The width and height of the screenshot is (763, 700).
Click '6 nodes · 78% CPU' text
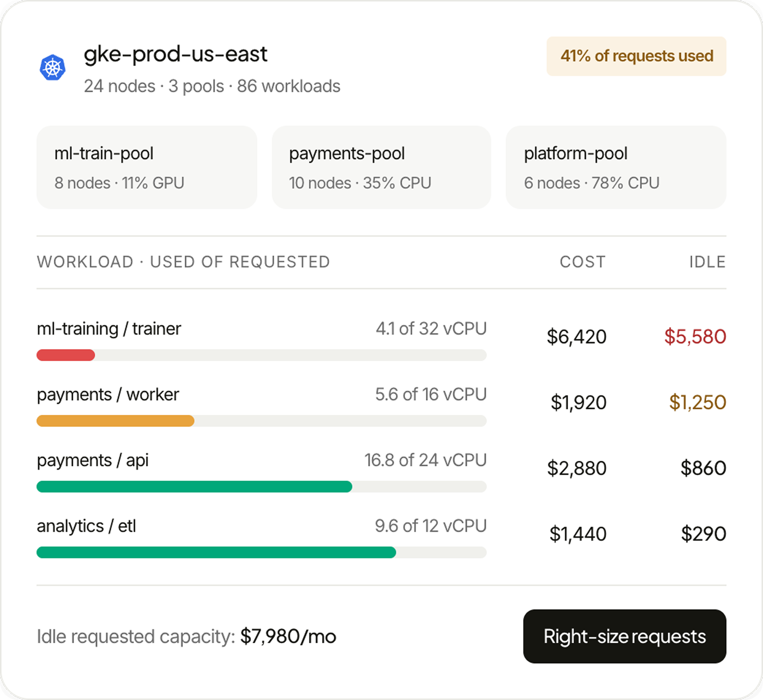click(x=592, y=183)
